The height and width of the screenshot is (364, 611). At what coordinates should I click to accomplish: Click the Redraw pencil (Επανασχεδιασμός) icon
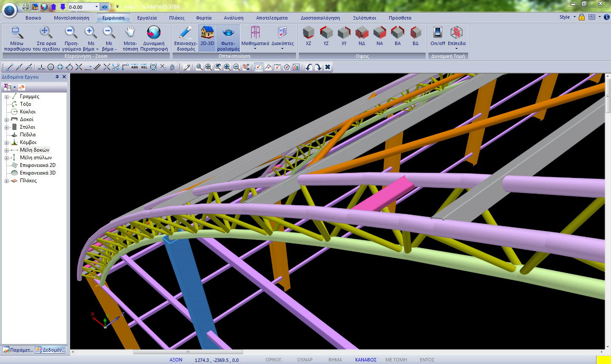(186, 38)
